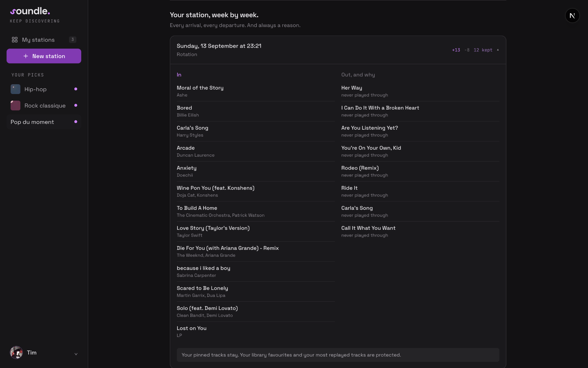Select the Pop du moment station

pos(44,122)
